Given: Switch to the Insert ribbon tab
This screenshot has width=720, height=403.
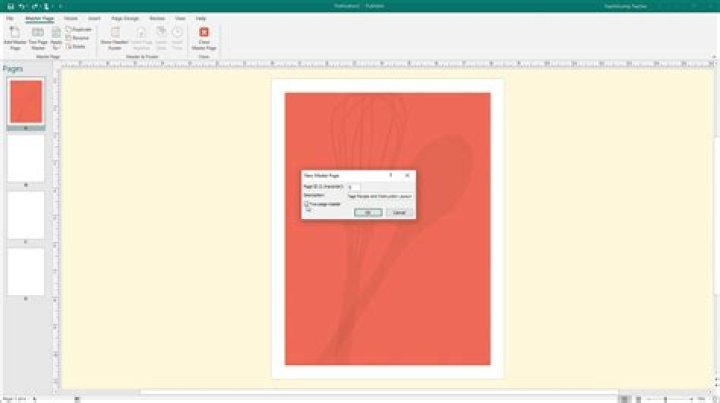Looking at the screenshot, I should pyautogui.click(x=94, y=18).
